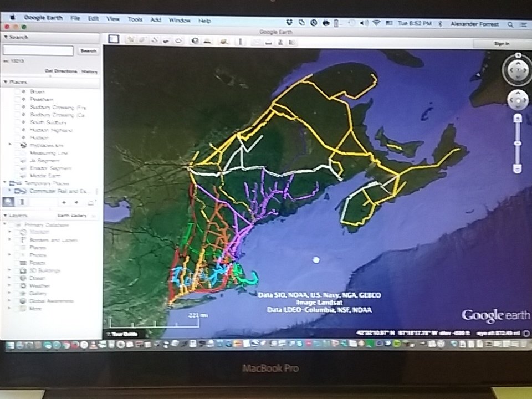The width and height of the screenshot is (532, 399).
Task: Move item up with Places panel arrow
Action: point(64,203)
